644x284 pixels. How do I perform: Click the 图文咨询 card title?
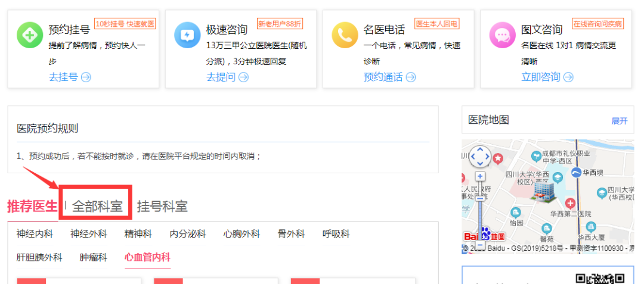(541, 30)
